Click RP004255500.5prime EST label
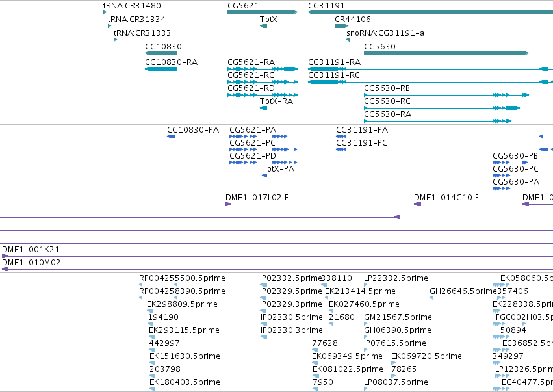The width and height of the screenshot is (553, 392). (183, 278)
